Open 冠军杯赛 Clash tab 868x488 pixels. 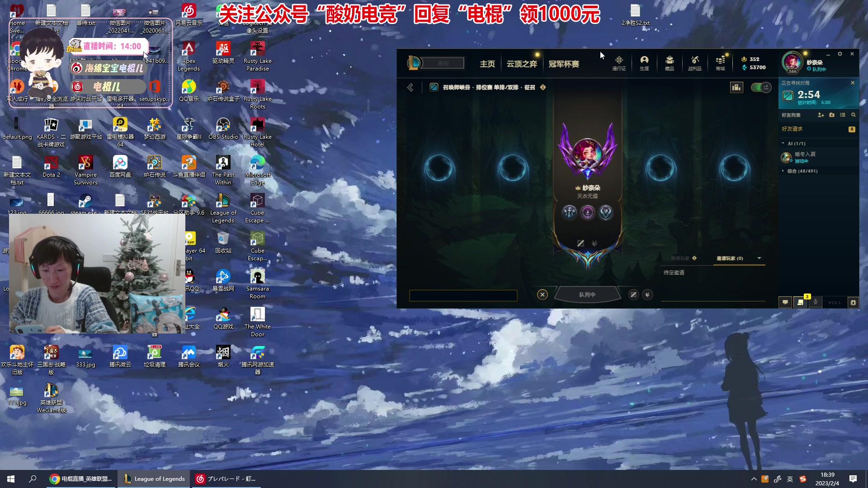tap(564, 64)
